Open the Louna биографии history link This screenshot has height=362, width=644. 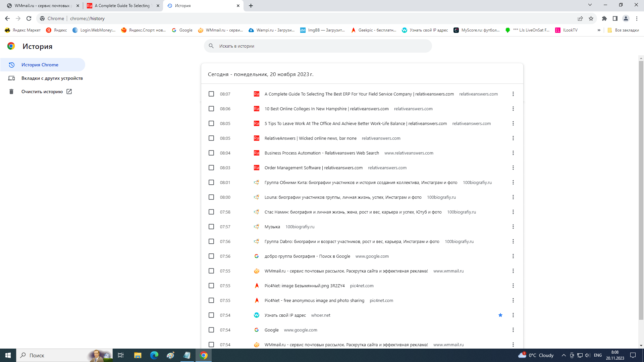coord(343,197)
